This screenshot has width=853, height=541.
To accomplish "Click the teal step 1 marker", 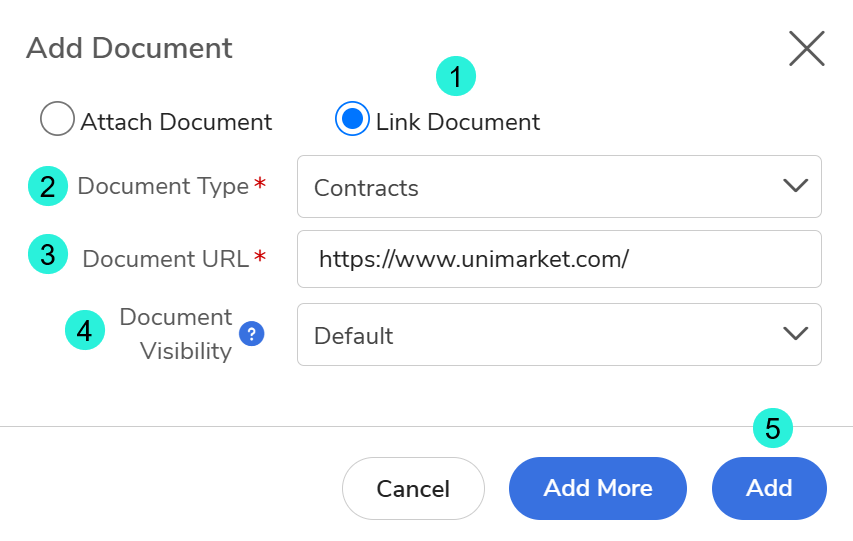I will pos(456,76).
